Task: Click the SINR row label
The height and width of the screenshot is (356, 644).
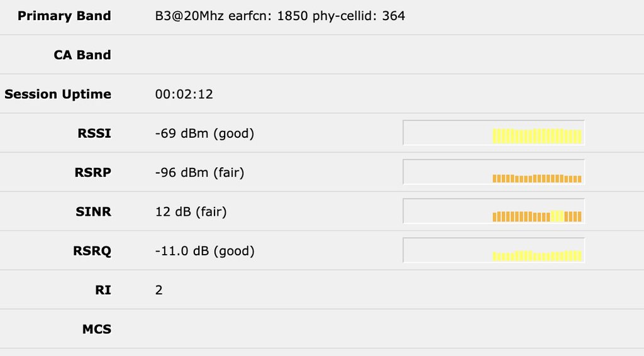Action: pos(93,211)
